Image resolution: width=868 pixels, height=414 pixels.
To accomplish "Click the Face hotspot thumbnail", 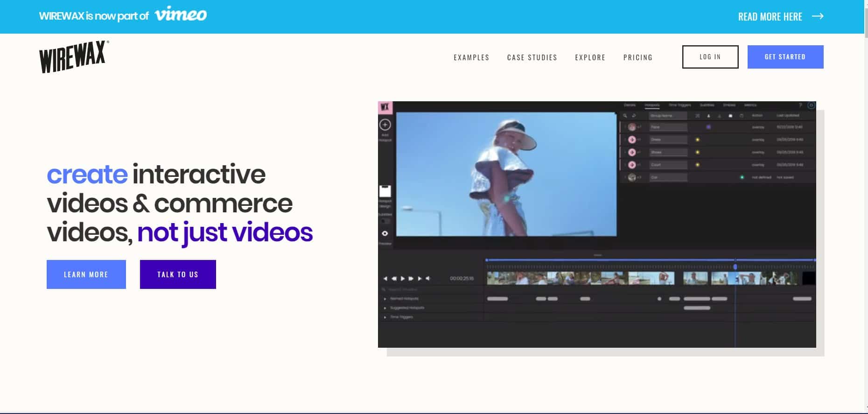I will click(632, 127).
